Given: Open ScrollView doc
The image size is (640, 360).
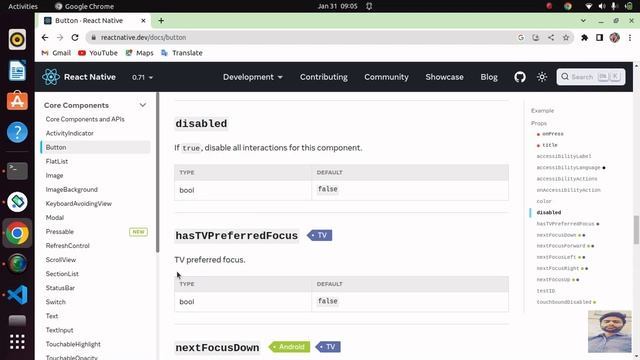Looking at the screenshot, I should (x=61, y=260).
